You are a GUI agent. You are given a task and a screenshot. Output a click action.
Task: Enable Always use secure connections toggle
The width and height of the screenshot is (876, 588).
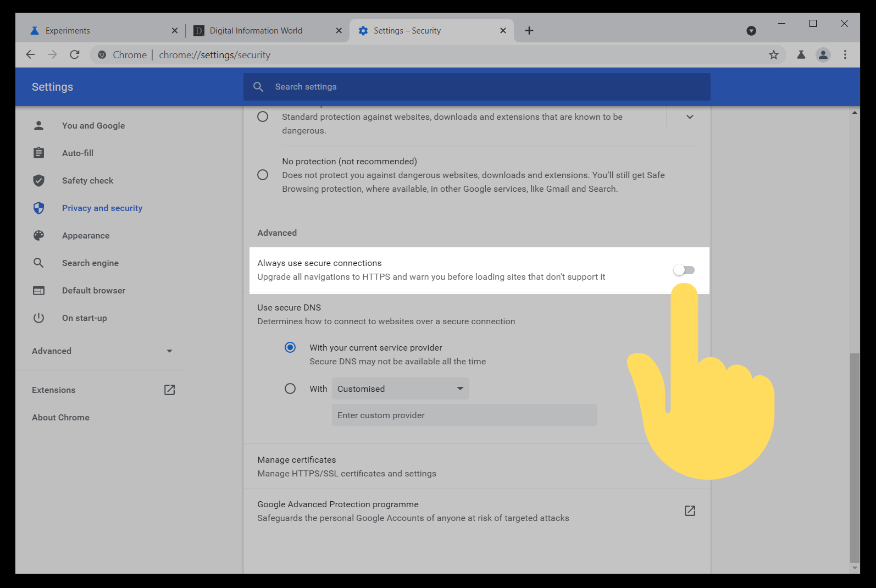click(x=684, y=270)
